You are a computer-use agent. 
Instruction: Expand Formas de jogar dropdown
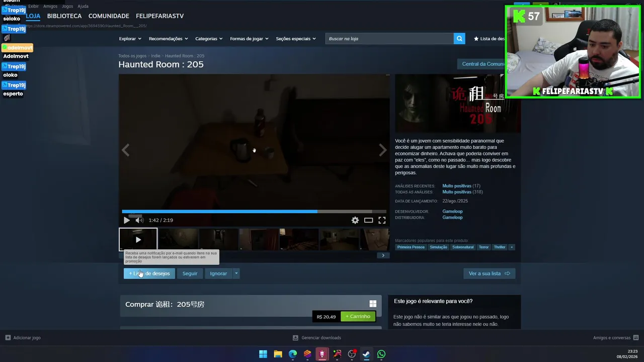[249, 39]
